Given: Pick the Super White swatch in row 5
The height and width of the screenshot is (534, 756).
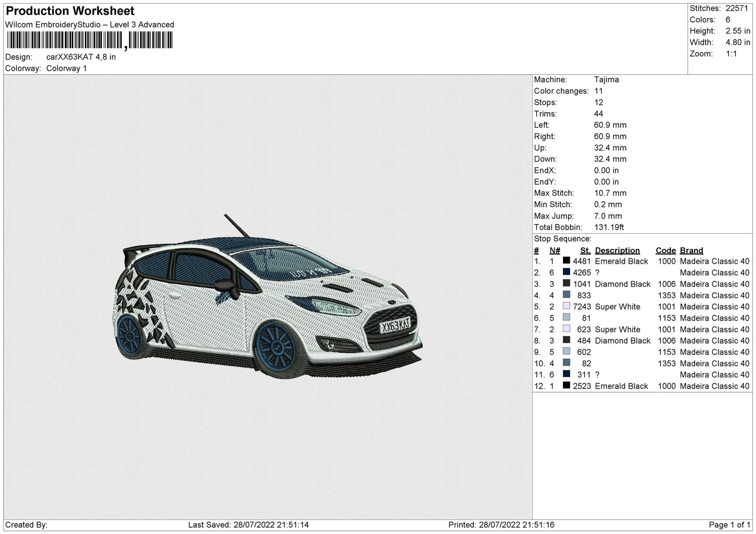Looking at the screenshot, I should [x=566, y=306].
